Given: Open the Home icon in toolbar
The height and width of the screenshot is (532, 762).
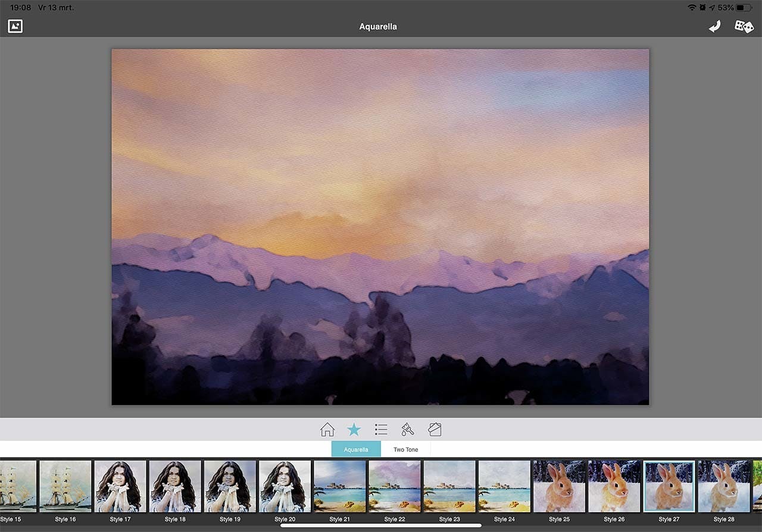Looking at the screenshot, I should click(x=327, y=429).
